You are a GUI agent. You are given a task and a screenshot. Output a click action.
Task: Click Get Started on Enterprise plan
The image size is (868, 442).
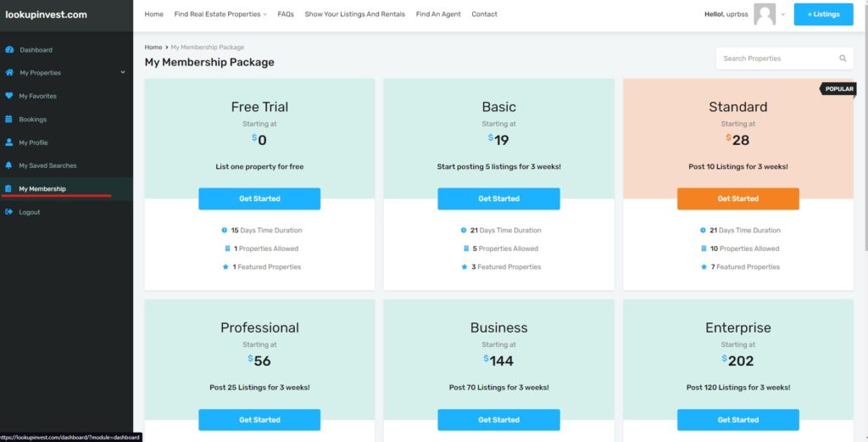(738, 420)
